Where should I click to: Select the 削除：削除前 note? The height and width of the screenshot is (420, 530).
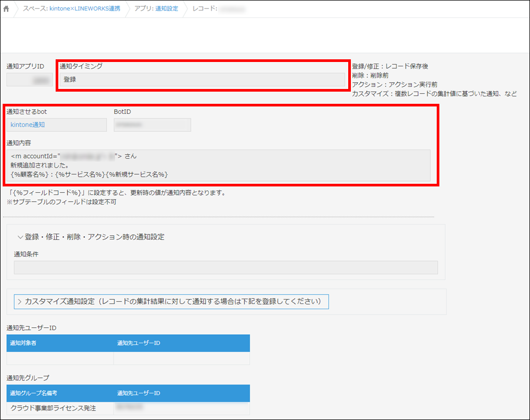[x=370, y=75]
